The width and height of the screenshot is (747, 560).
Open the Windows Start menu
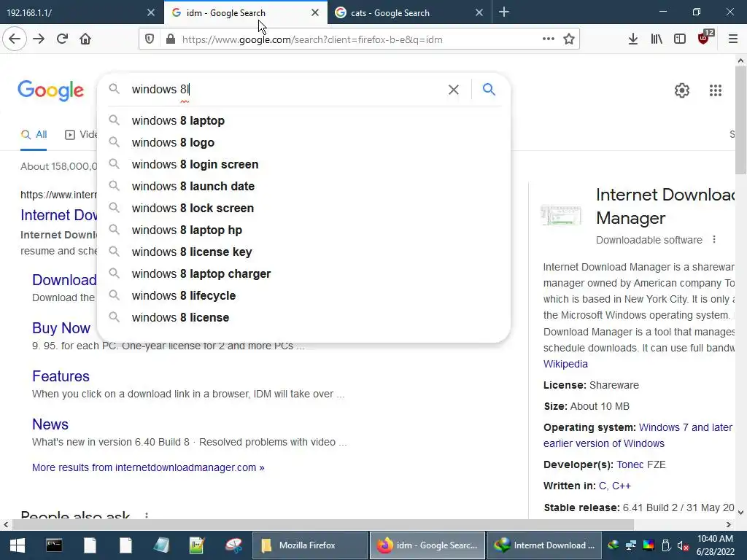[x=18, y=545]
